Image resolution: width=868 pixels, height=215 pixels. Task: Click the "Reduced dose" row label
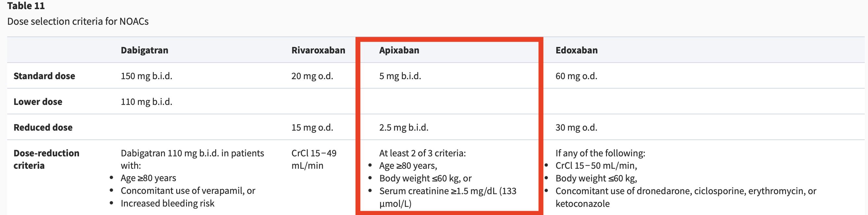pyautogui.click(x=43, y=127)
